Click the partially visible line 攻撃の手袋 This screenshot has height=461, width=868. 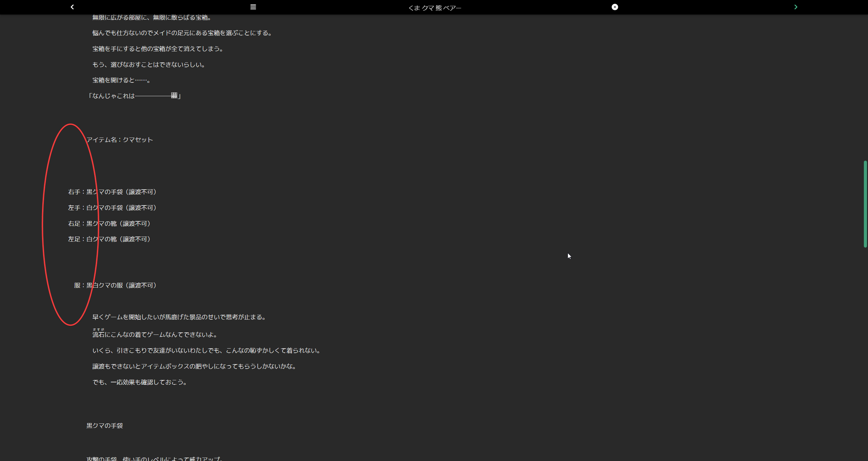point(155,459)
